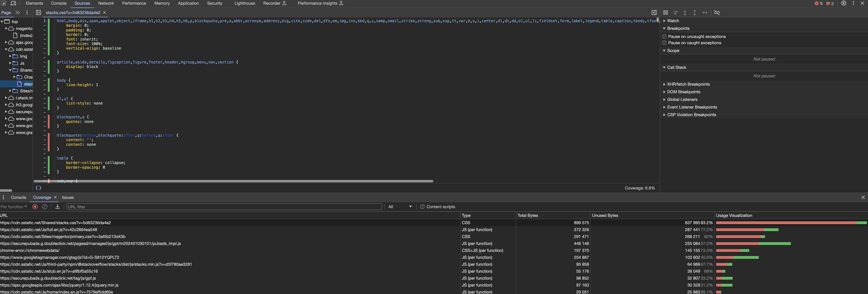Image resolution: width=868 pixels, height=294 pixels.
Task: Clear all coverage data icon
Action: 45,207
